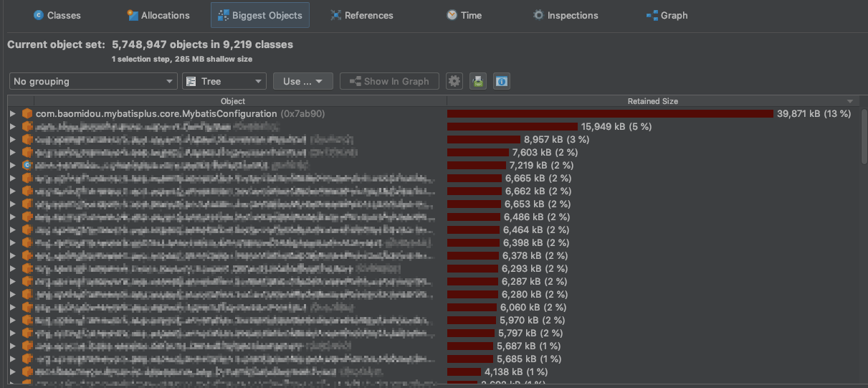Open the Tree view mode dropdown
The width and height of the screenshot is (868, 388).
[224, 81]
